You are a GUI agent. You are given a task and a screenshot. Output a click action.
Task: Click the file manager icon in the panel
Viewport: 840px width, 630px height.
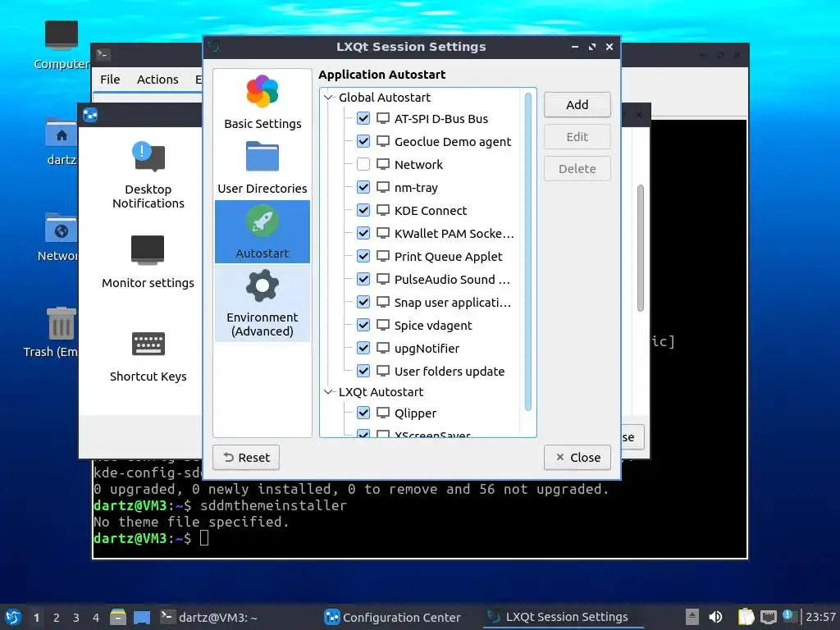click(x=118, y=617)
